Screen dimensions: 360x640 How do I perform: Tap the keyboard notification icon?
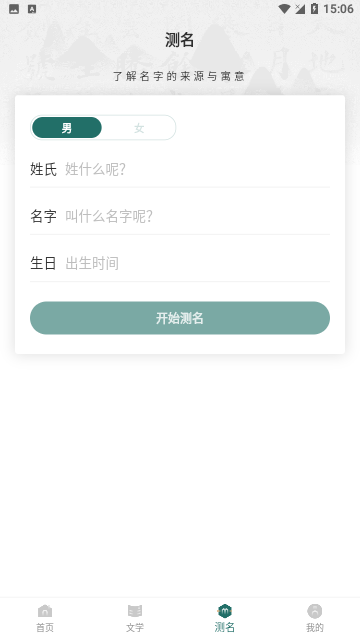pyautogui.click(x=32, y=9)
